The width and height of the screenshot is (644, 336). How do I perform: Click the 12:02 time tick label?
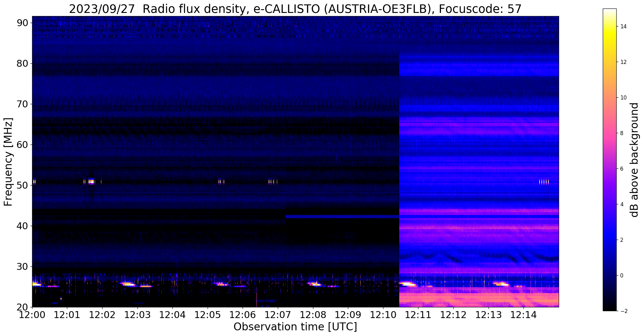(102, 314)
